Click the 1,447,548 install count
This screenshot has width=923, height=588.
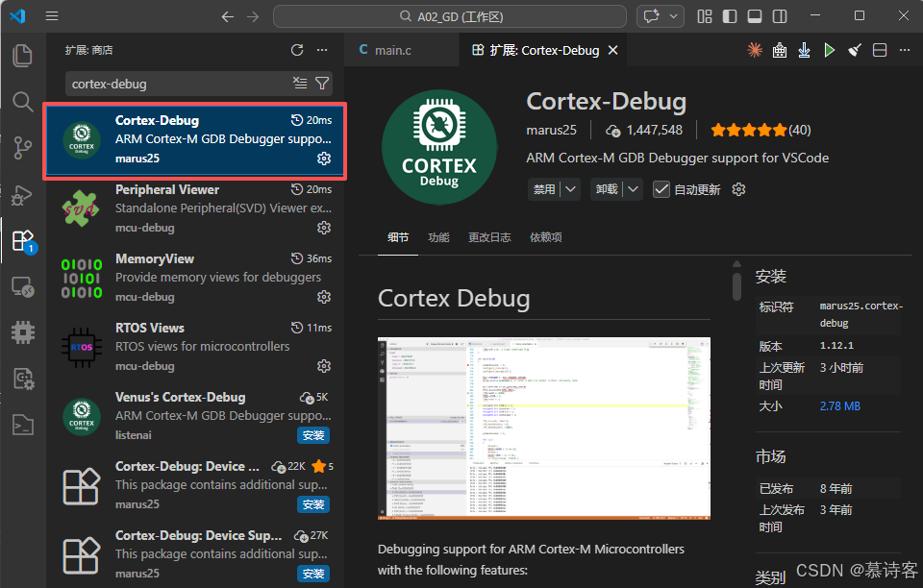click(644, 130)
